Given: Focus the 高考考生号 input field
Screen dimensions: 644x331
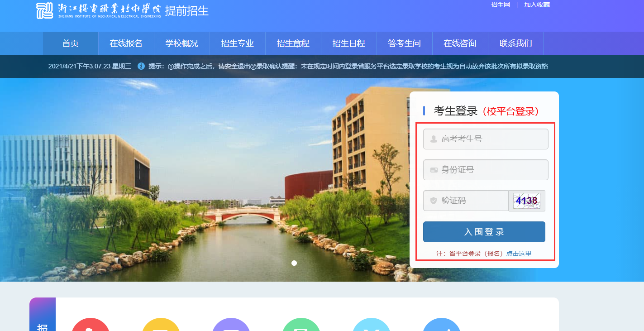Looking at the screenshot, I should (486, 139).
